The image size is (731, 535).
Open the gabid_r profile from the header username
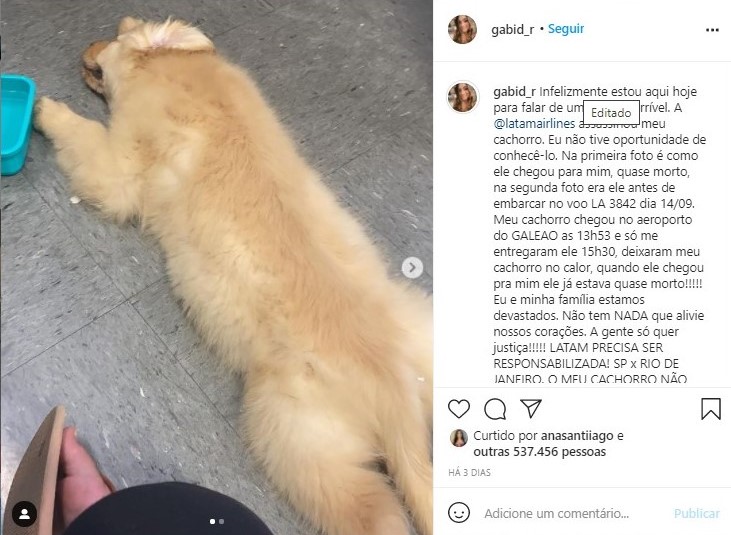512,29
